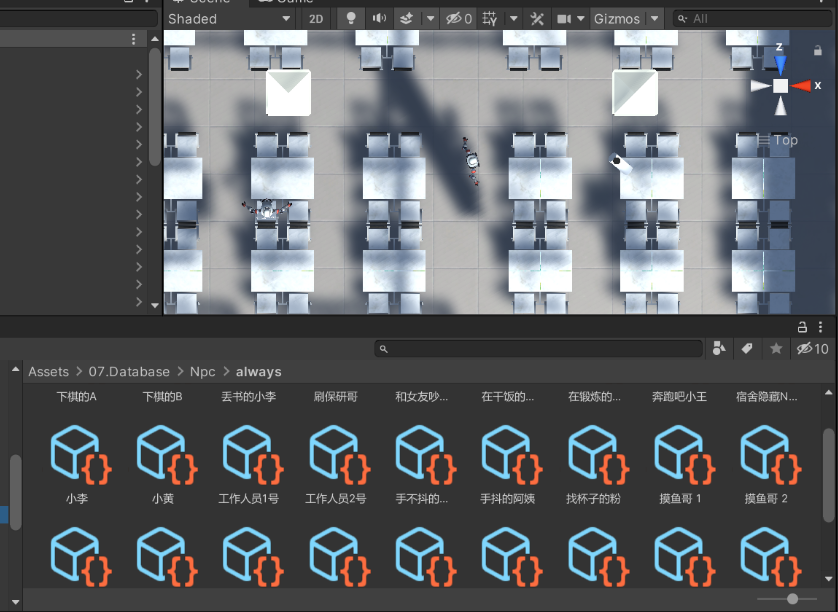Open the component editor tools icon
The width and height of the screenshot is (838, 612).
tap(537, 19)
